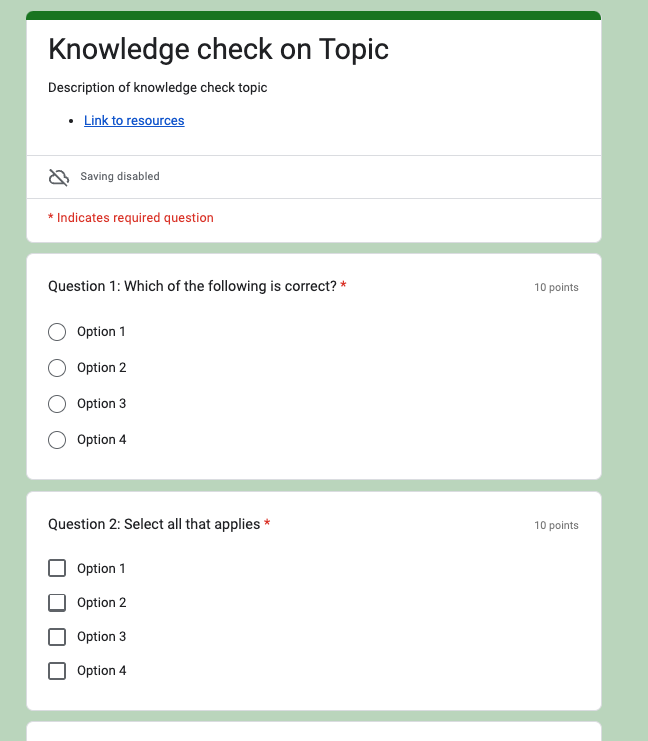The width and height of the screenshot is (648, 741).
Task: Open the Link to resources hyperlink
Action: coord(134,121)
